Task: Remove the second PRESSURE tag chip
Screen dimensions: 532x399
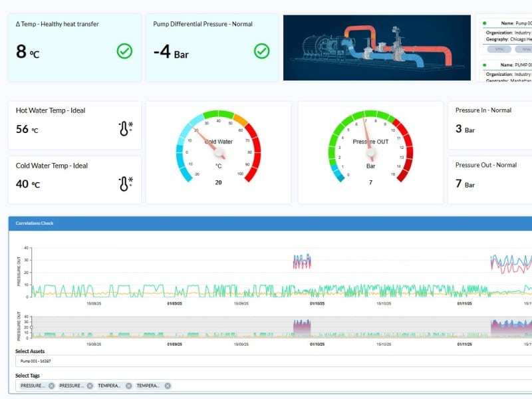Action: [x=90, y=386]
